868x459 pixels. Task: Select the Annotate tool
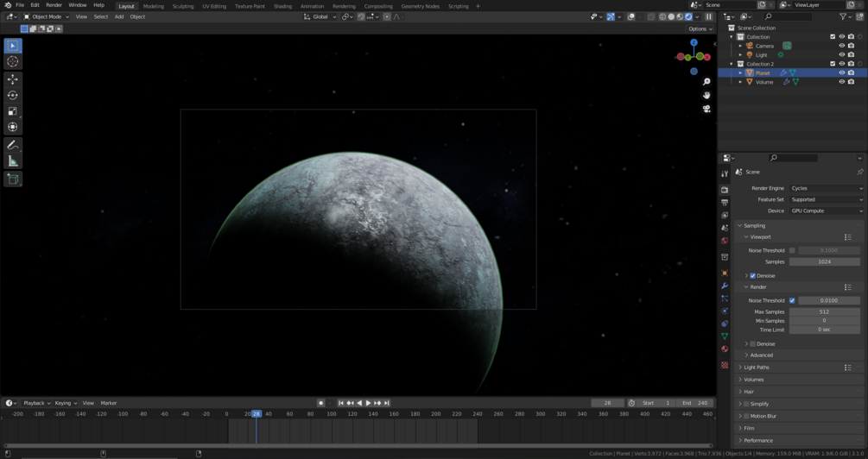(13, 146)
